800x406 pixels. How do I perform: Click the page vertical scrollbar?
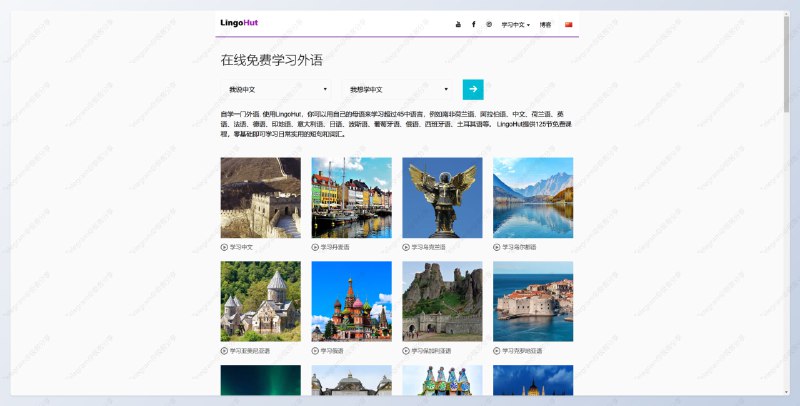click(x=786, y=60)
